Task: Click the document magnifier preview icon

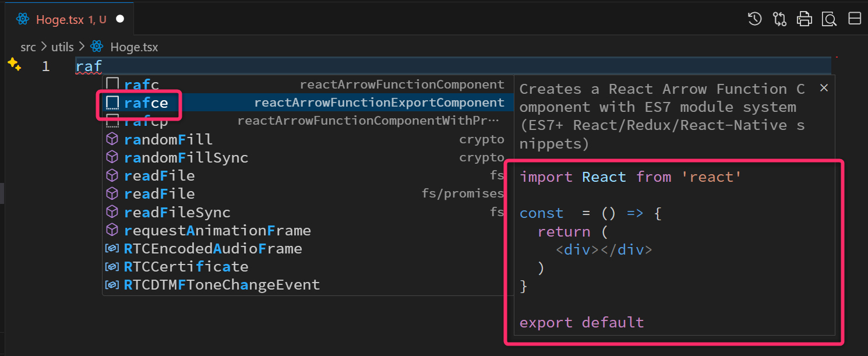Action: [x=829, y=19]
